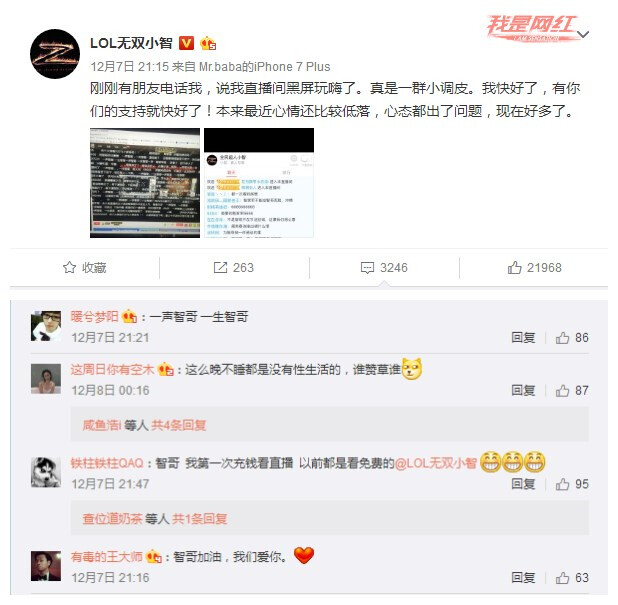Like 暖兮梦阳's comment with 86 likes
The height and width of the screenshot is (605, 618).
pyautogui.click(x=572, y=338)
